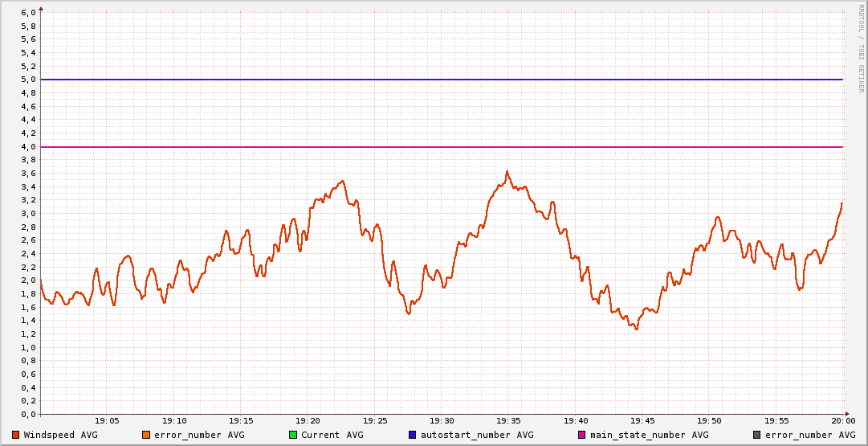868x446 pixels.
Task: Click the 19:20 time axis label
Action: coord(308,420)
